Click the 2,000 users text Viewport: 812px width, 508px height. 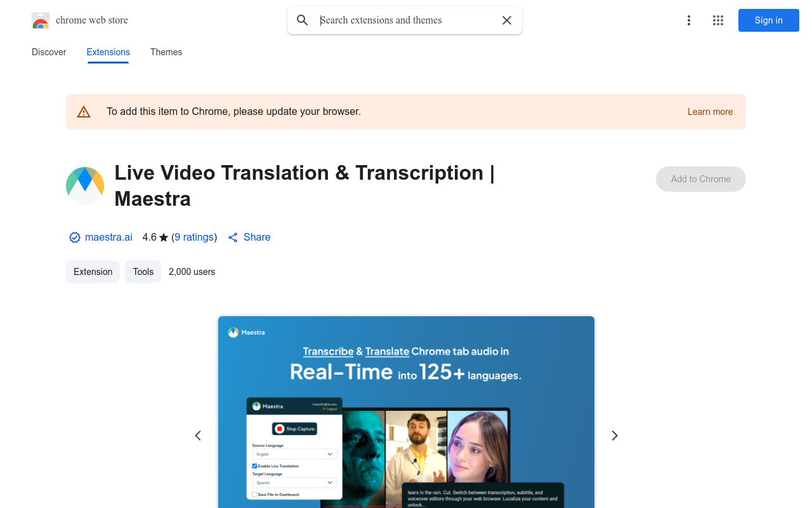(x=192, y=272)
